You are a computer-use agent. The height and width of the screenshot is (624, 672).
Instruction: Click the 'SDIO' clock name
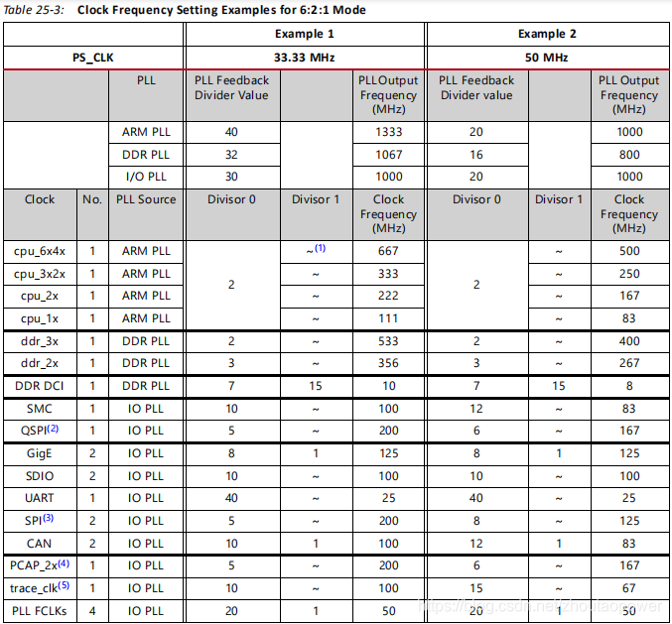pos(40,476)
